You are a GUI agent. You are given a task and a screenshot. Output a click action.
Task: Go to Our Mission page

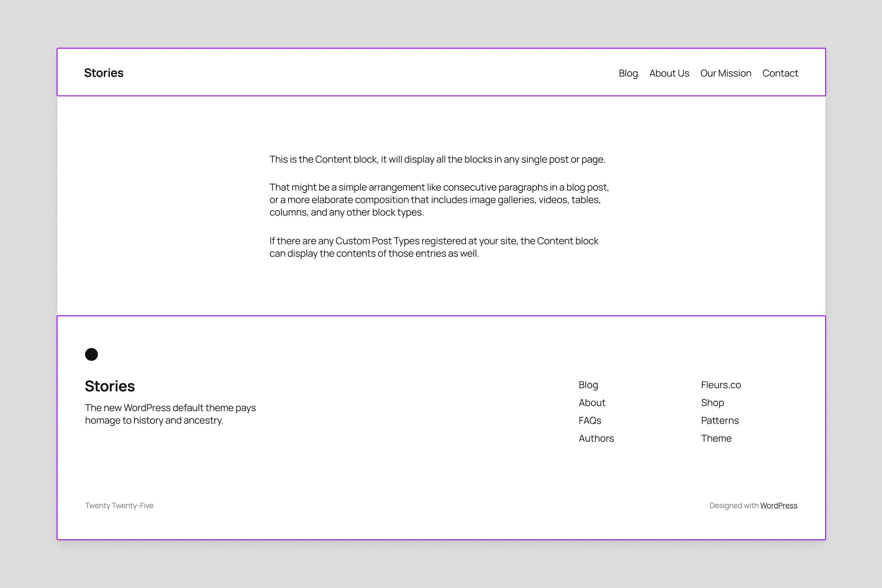(x=725, y=73)
